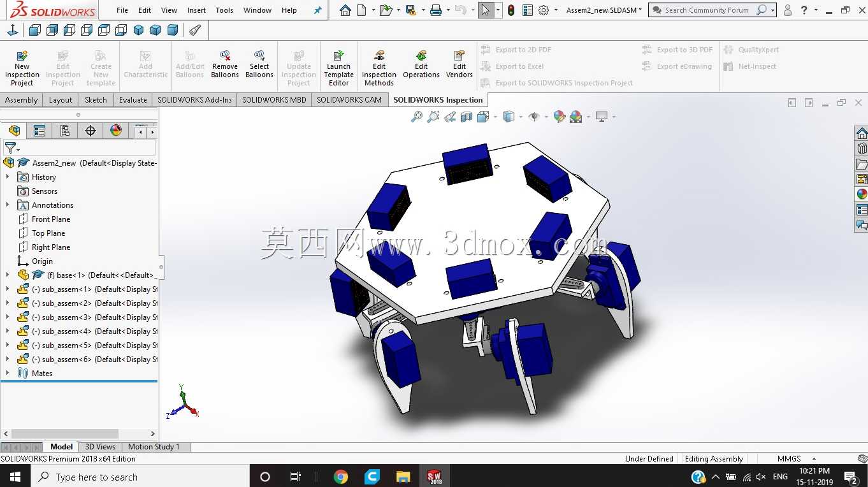Viewport: 868px width, 487px height.
Task: Expand the Mates folder node
Action: [x=8, y=374]
